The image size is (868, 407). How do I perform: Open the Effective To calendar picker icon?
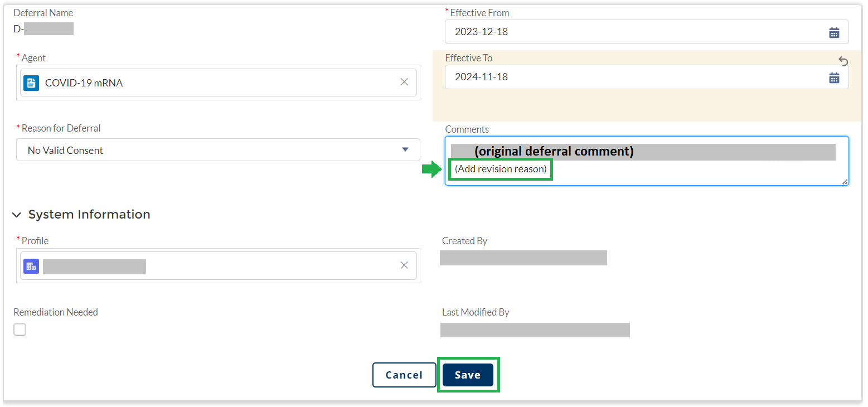(834, 77)
